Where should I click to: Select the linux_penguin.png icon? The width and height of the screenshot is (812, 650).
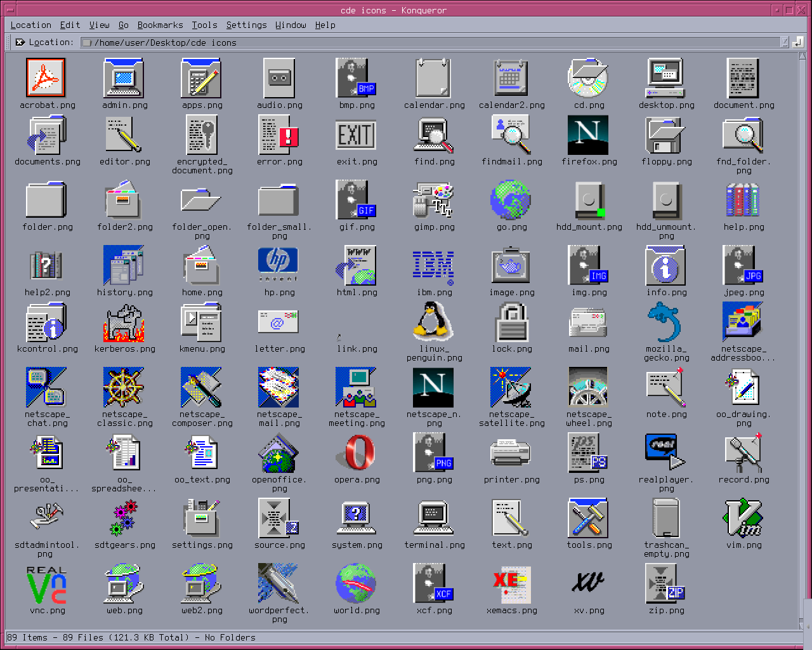pyautogui.click(x=433, y=321)
